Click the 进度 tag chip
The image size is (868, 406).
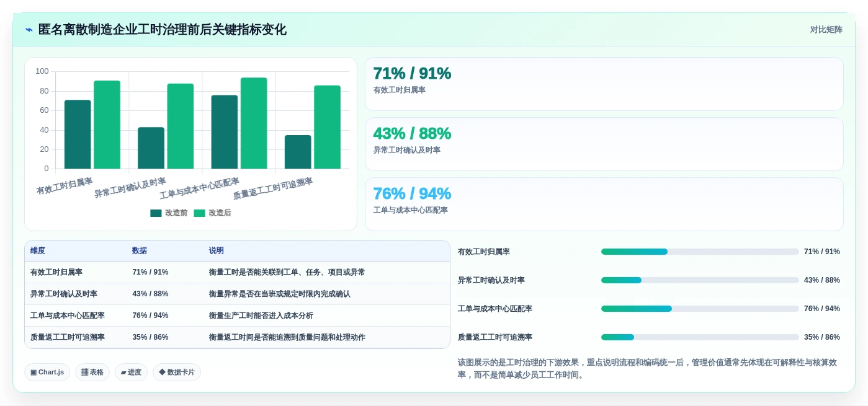pyautogui.click(x=131, y=372)
